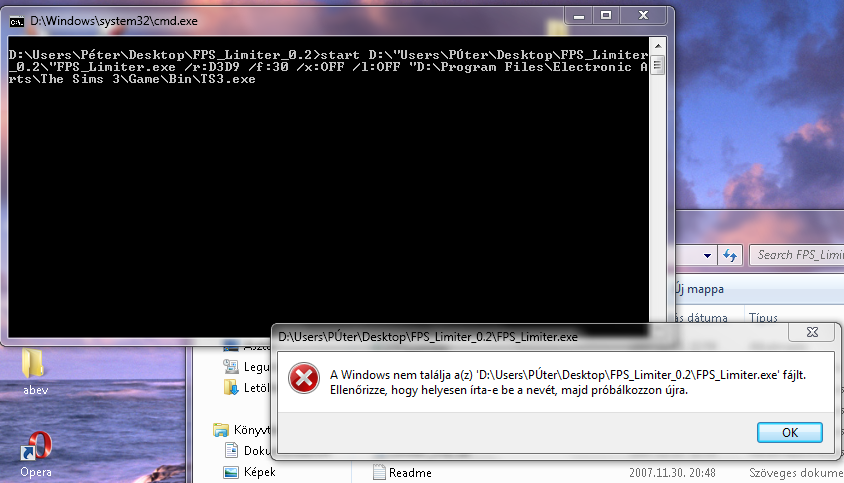Click the Search FPS_Limiter field
The image size is (844, 483).
pos(797,255)
